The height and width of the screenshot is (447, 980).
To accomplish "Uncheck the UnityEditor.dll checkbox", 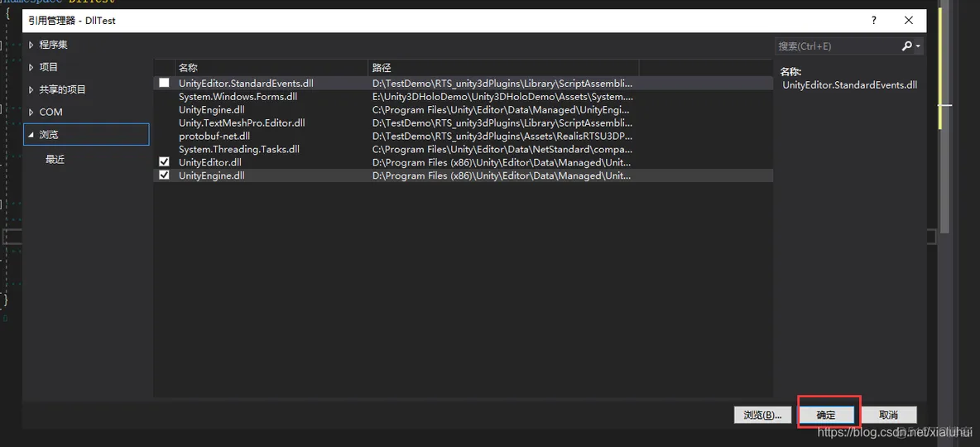I will pos(164,162).
